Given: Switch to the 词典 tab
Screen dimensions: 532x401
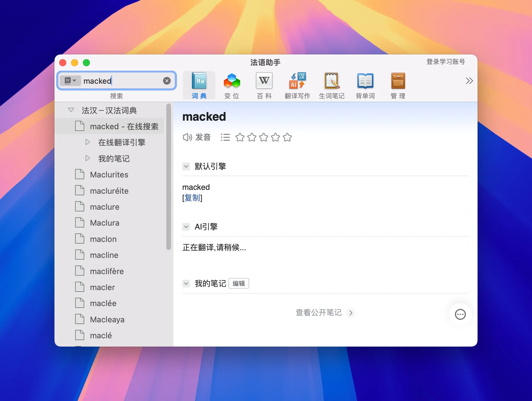Looking at the screenshot, I should [199, 85].
